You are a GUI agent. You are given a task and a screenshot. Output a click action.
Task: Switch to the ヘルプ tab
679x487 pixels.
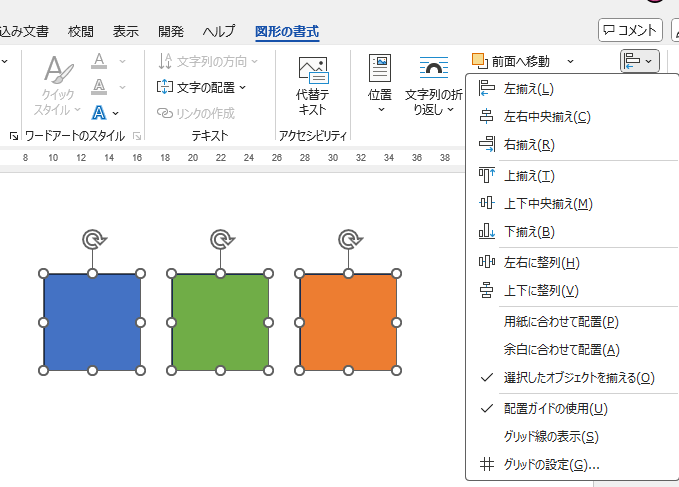click(219, 32)
